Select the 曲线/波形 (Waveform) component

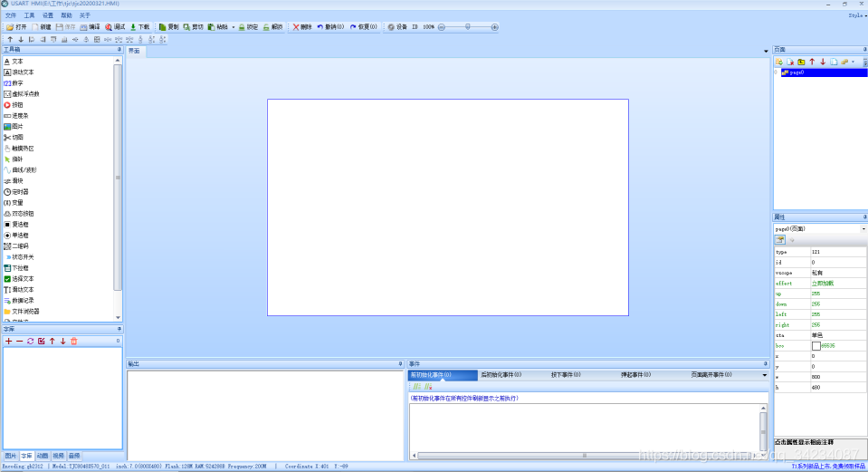(x=21, y=170)
